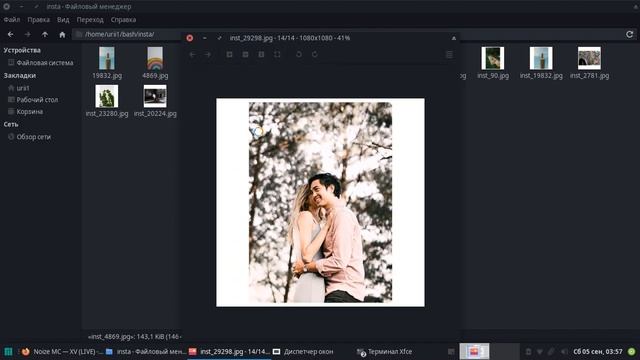This screenshot has height=360, width=640.
Task: Open the Справка menu
Action: (123, 20)
